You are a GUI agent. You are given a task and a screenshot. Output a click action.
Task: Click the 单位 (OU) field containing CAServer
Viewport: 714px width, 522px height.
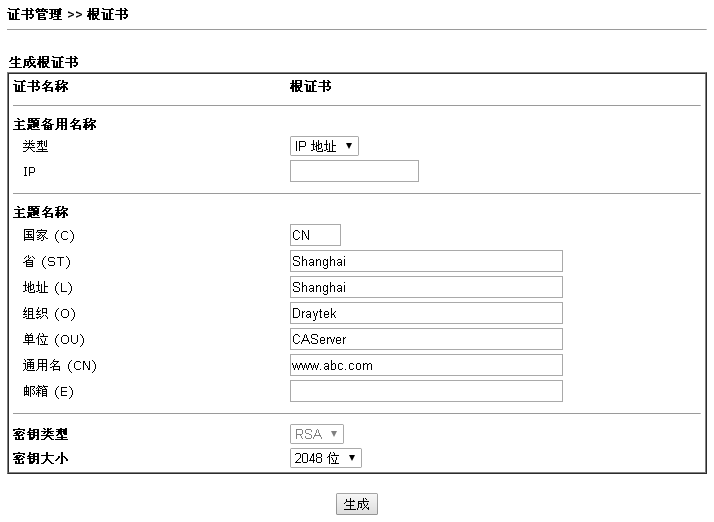426,339
